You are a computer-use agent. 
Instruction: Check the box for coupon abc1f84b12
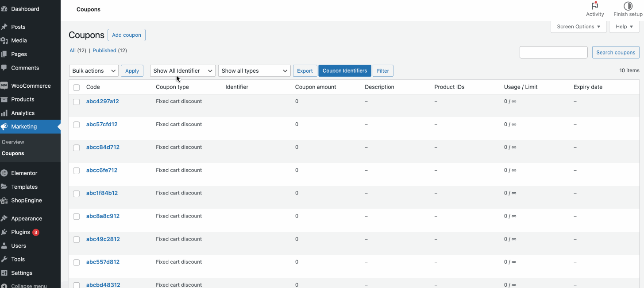point(77,194)
